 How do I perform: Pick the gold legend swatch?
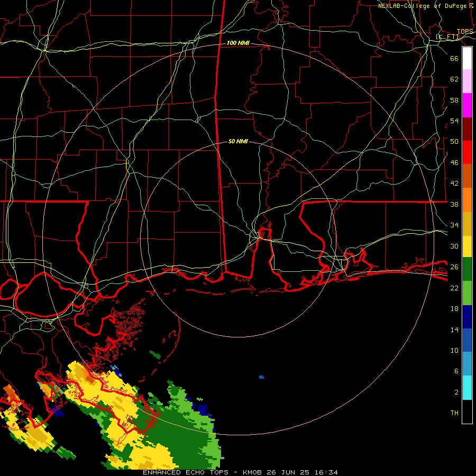(x=467, y=224)
